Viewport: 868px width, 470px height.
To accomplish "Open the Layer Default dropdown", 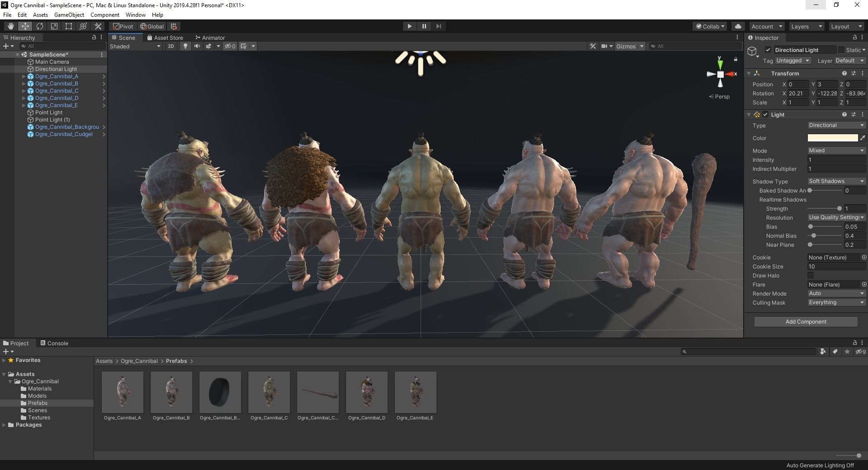I will (x=850, y=61).
